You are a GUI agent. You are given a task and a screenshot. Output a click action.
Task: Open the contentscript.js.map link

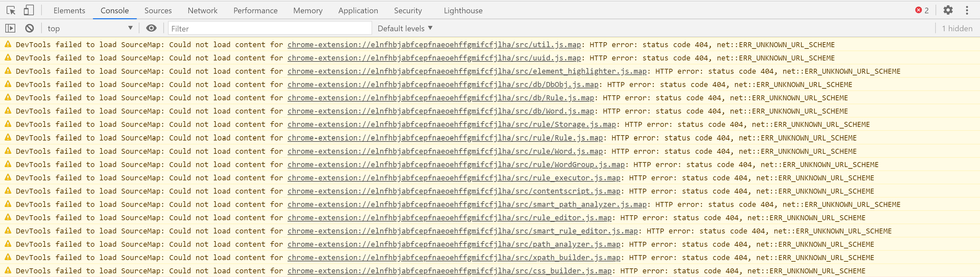[x=454, y=191]
